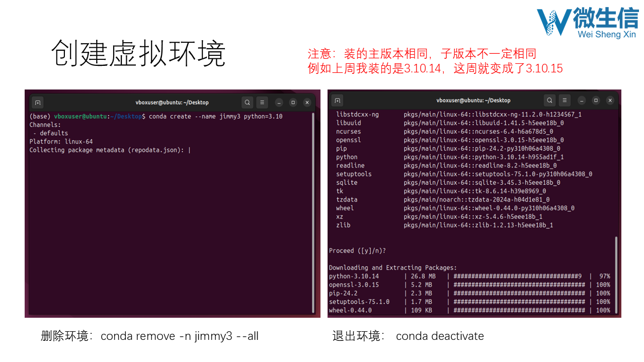
Task: Click the right terminal's title bar text
Action: (x=473, y=100)
